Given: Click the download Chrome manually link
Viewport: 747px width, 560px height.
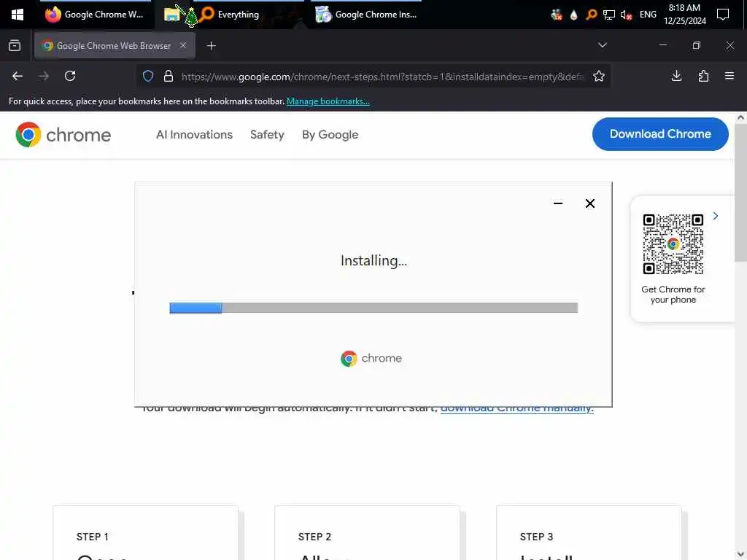Looking at the screenshot, I should pos(517,410).
